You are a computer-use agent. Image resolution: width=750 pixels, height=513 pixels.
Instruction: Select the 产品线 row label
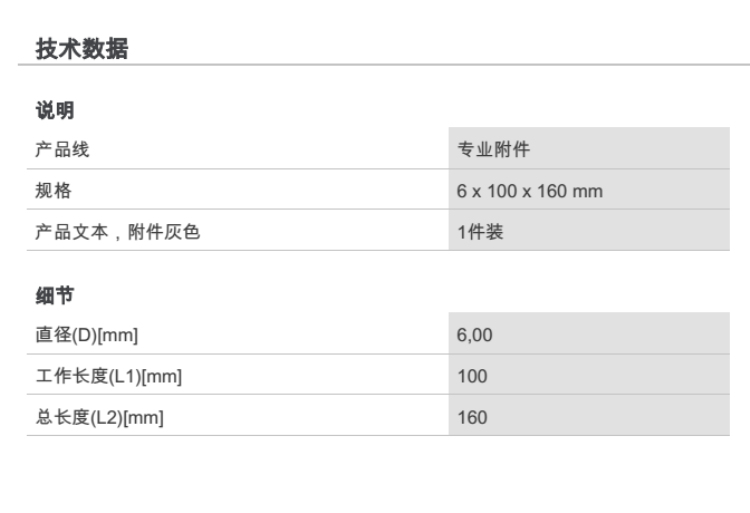[63, 150]
